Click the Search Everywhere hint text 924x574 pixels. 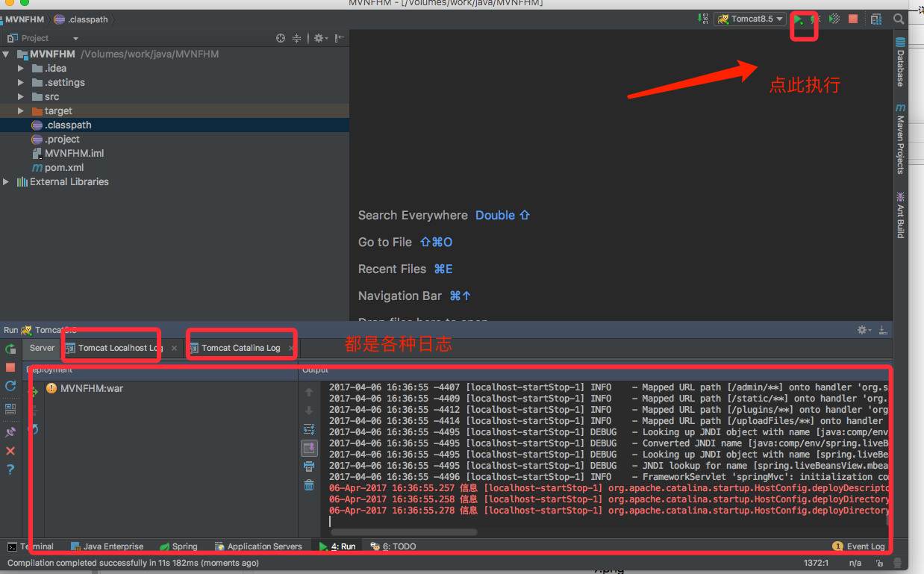click(x=413, y=215)
